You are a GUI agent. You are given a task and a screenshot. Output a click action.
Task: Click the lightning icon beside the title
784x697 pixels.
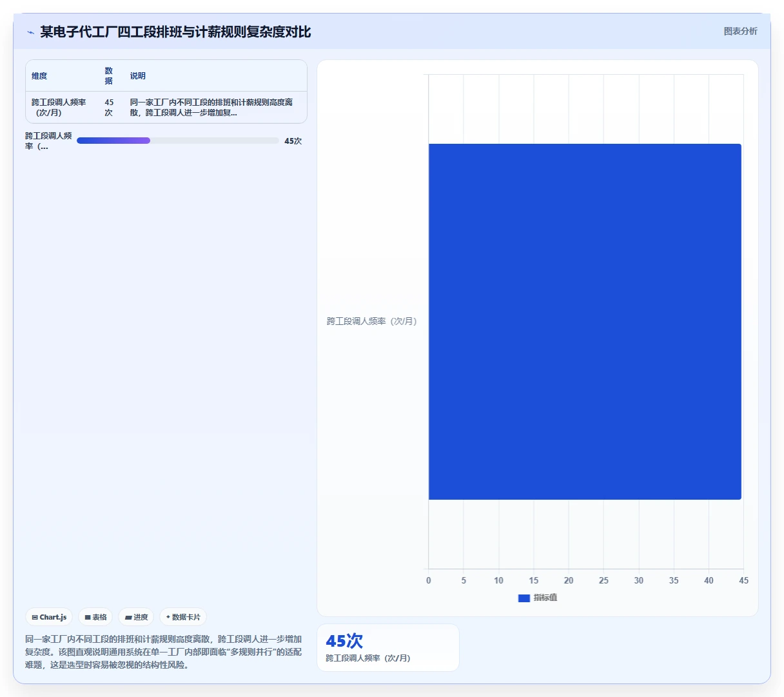click(30, 32)
